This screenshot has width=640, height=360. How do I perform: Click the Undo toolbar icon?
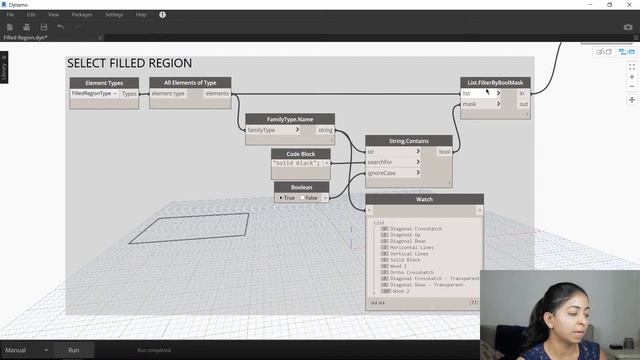(x=60, y=27)
